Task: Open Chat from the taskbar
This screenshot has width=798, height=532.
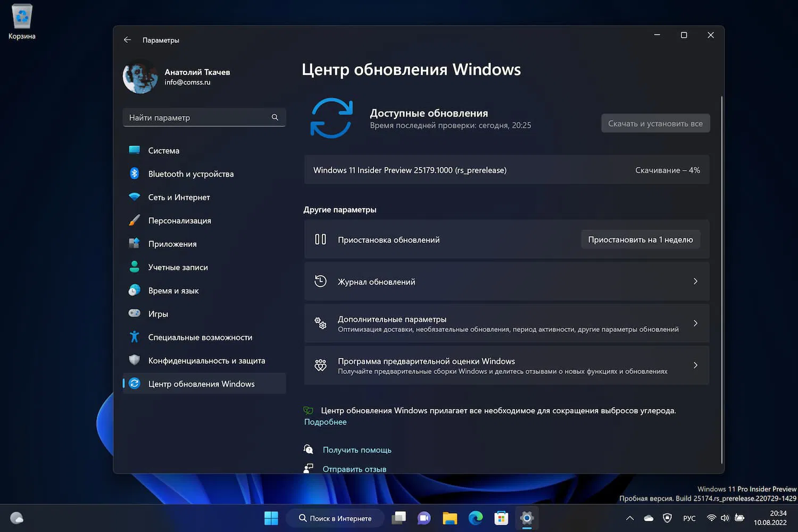Action: coord(424,518)
